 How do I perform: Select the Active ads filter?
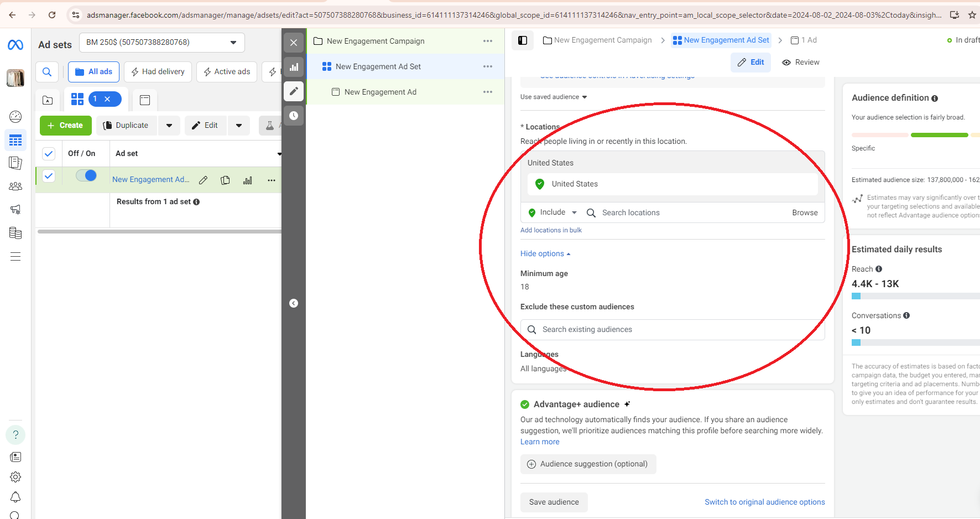tap(227, 72)
